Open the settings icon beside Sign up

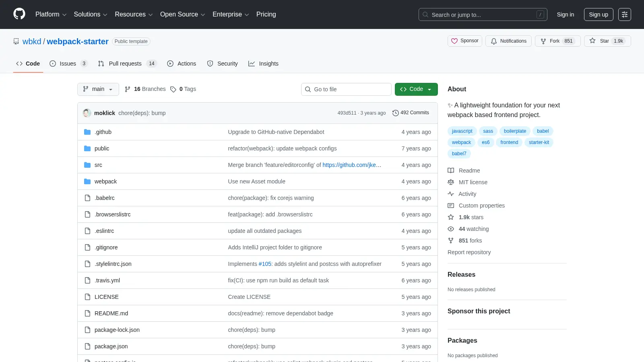point(625,14)
